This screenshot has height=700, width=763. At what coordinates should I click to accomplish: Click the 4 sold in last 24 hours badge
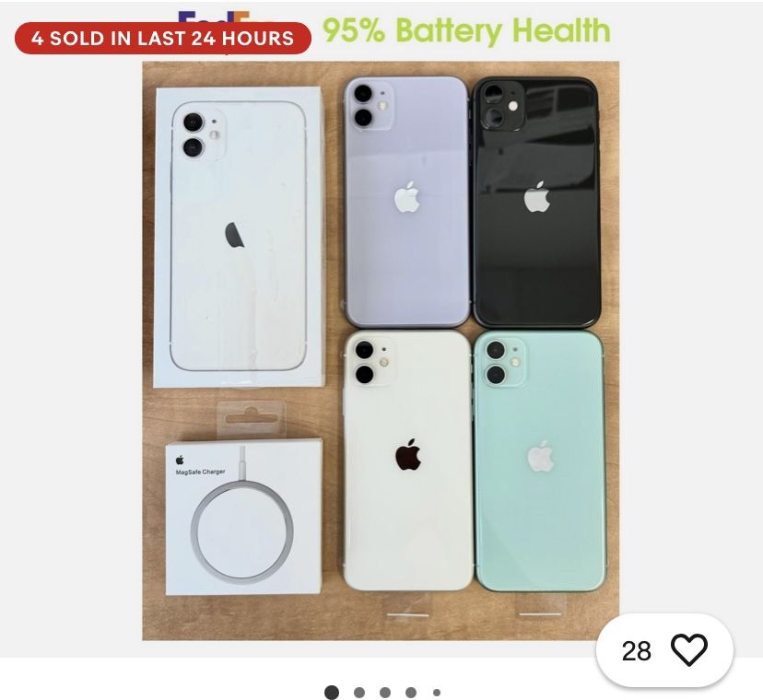point(163,38)
